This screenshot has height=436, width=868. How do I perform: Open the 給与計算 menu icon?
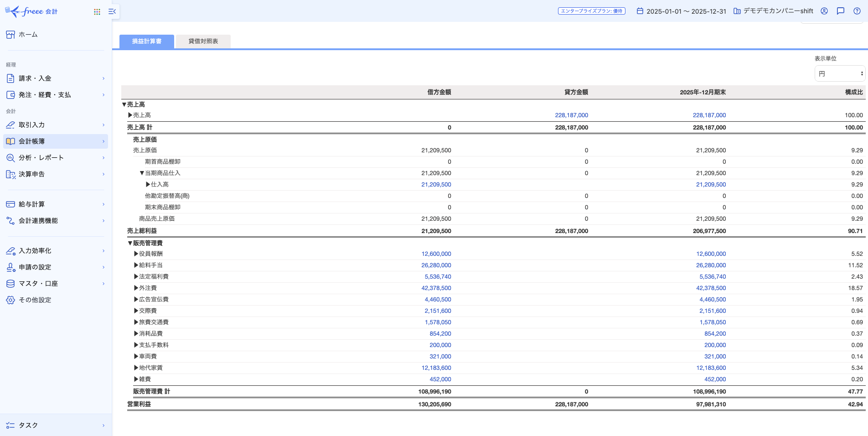tap(10, 204)
